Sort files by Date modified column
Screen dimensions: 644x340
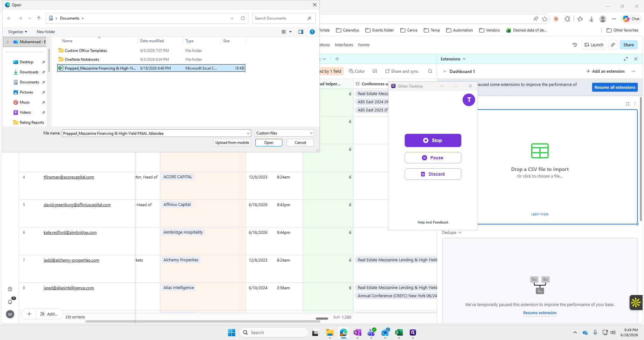click(x=152, y=41)
